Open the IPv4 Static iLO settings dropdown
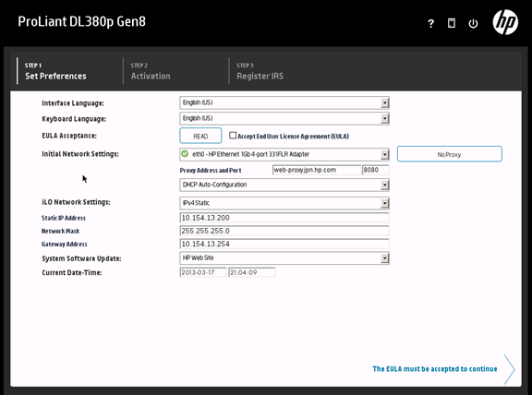Screen dimensions: 532x395 [x=284, y=203]
